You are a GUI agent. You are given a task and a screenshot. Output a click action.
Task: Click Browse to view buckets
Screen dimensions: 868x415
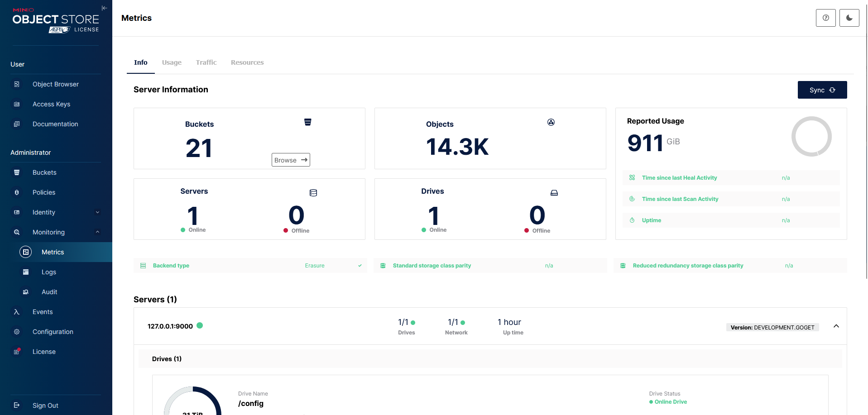pyautogui.click(x=290, y=160)
